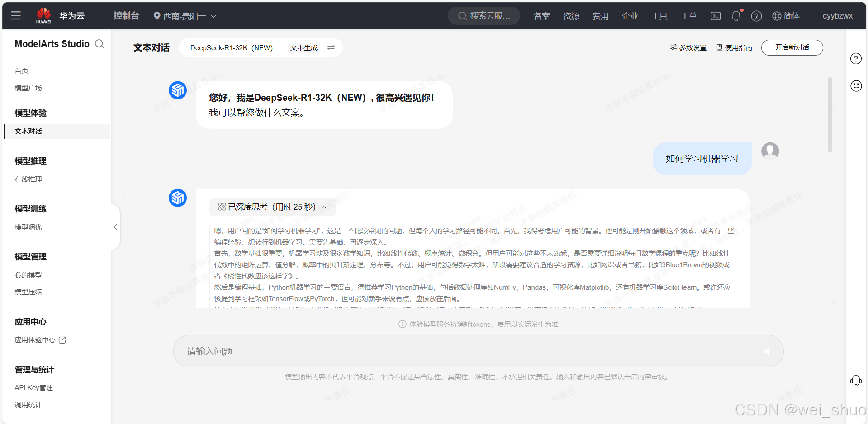Open 模型广场 in the sidebar

click(28, 88)
